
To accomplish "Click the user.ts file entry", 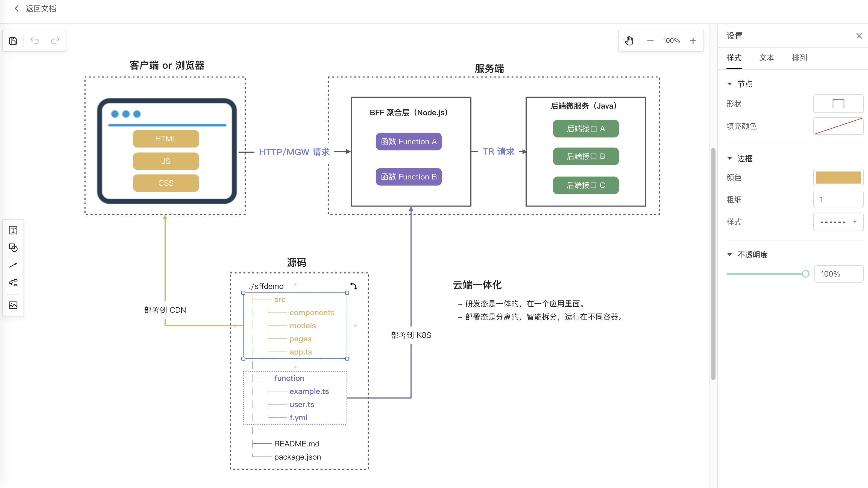I will 301,404.
